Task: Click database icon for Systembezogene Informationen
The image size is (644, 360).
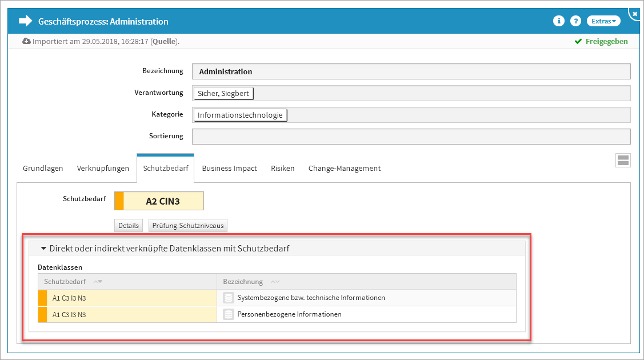Action: pos(229,298)
